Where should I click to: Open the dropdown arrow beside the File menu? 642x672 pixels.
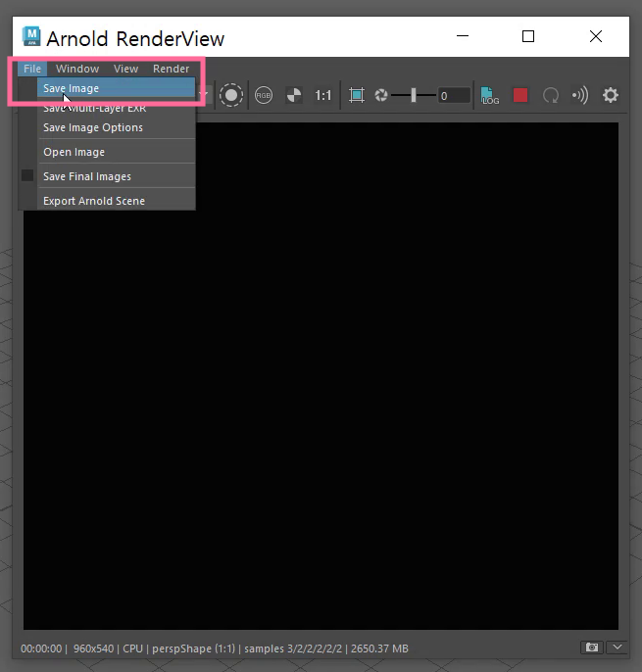point(205,94)
